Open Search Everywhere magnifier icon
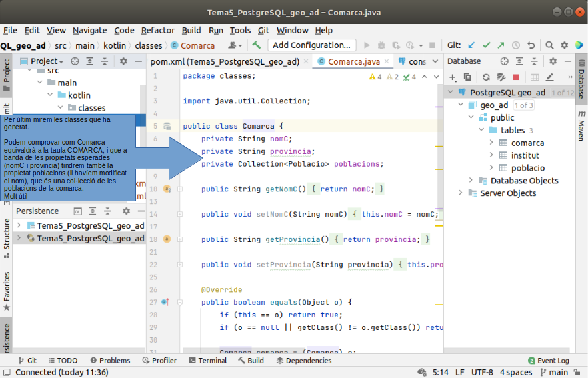Viewport: 588px width, 378px height. (549, 45)
